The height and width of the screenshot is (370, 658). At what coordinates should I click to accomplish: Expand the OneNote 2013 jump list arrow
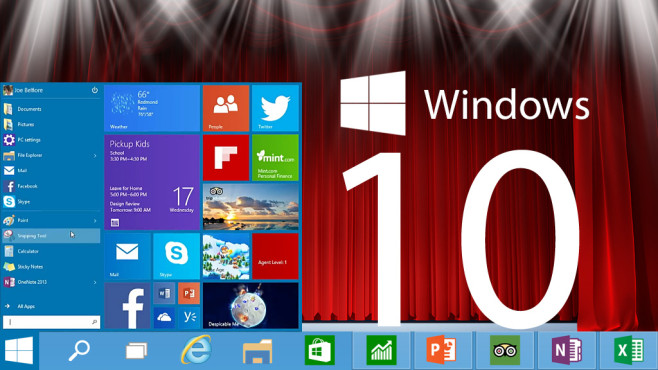point(95,282)
